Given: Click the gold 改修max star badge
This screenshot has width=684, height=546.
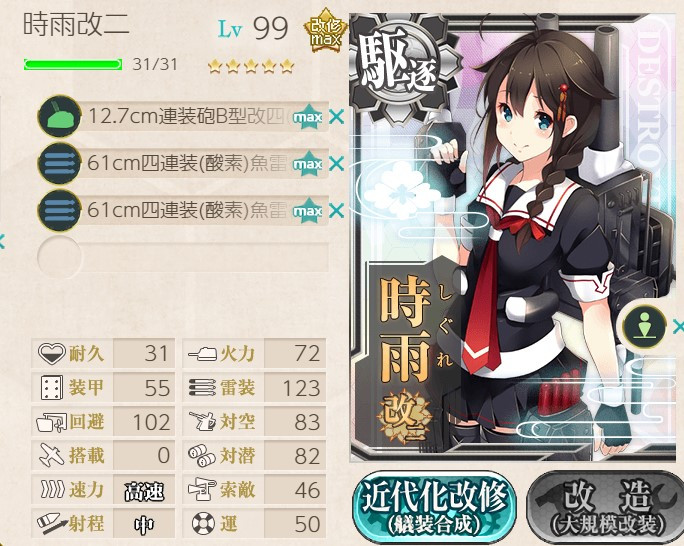Looking at the screenshot, I should point(325,31).
